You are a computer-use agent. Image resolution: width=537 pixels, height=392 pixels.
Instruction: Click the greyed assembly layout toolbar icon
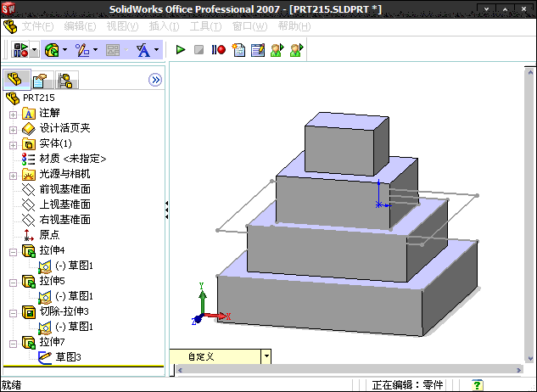tap(113, 50)
